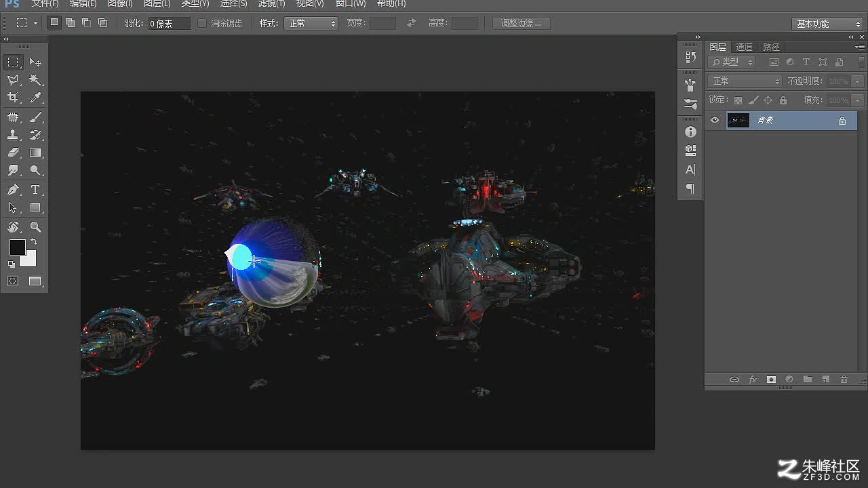Screen dimensions: 868x488
Task: Click Add to Selection mode button
Action: pyautogui.click(x=71, y=23)
